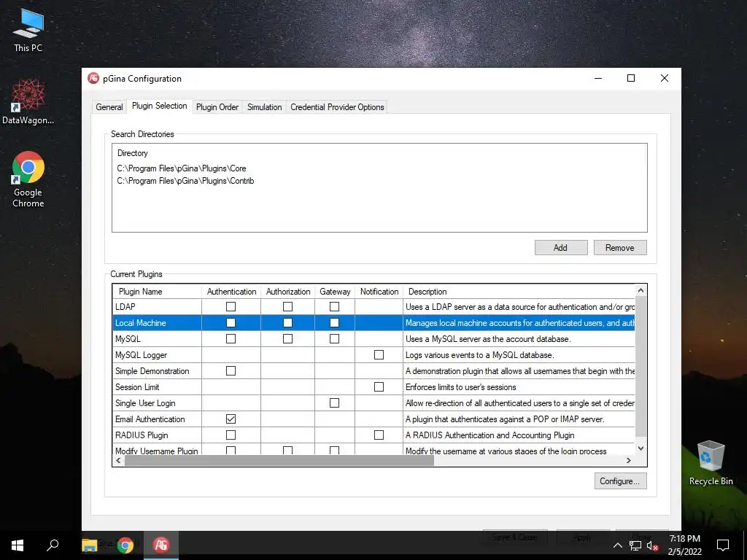Enable LDAP Authorization checkbox
747x560 pixels.
[x=287, y=307]
